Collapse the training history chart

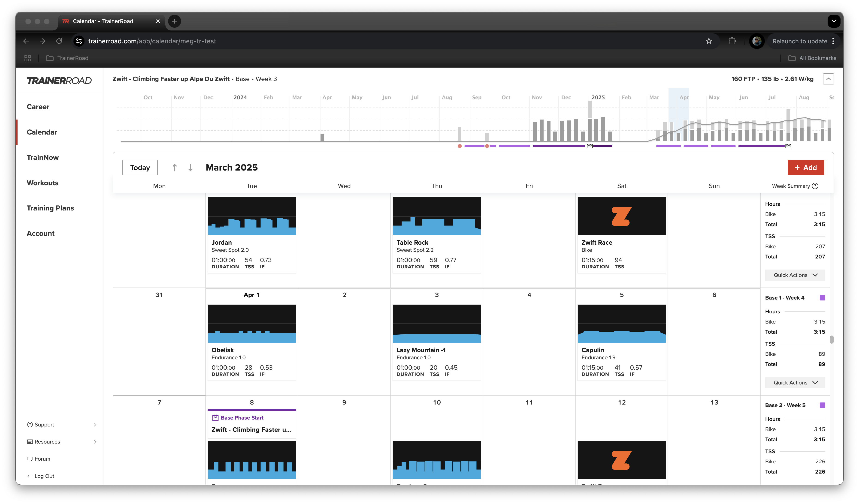(x=828, y=79)
